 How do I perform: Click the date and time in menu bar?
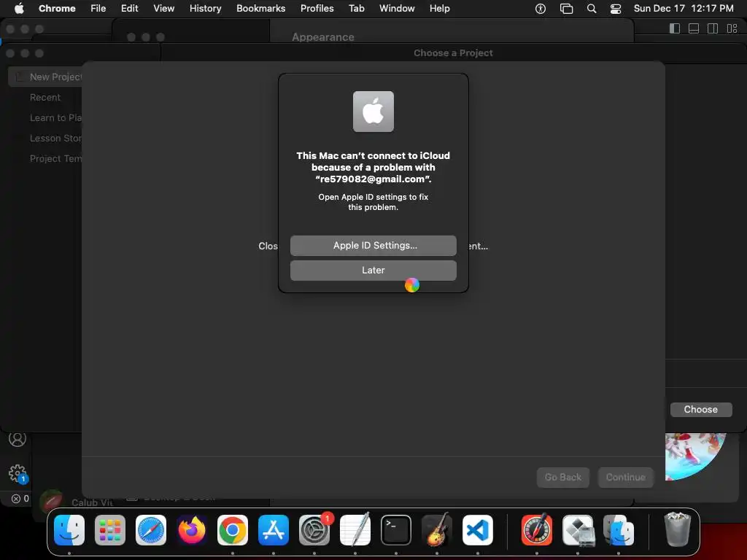coord(683,8)
